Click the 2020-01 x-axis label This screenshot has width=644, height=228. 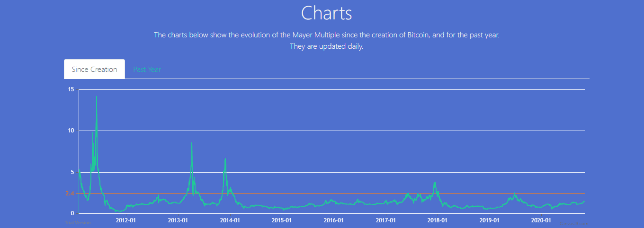pyautogui.click(x=541, y=220)
